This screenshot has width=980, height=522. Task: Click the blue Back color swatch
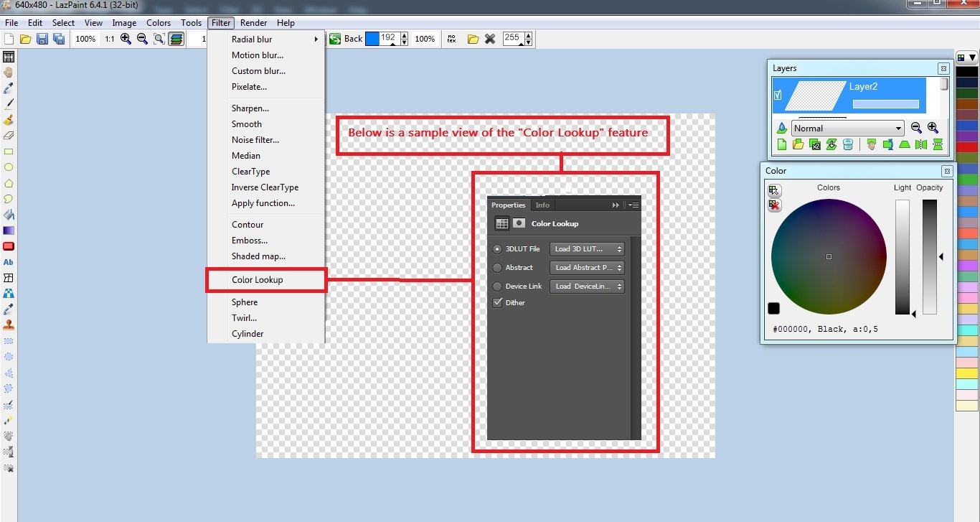coord(372,39)
